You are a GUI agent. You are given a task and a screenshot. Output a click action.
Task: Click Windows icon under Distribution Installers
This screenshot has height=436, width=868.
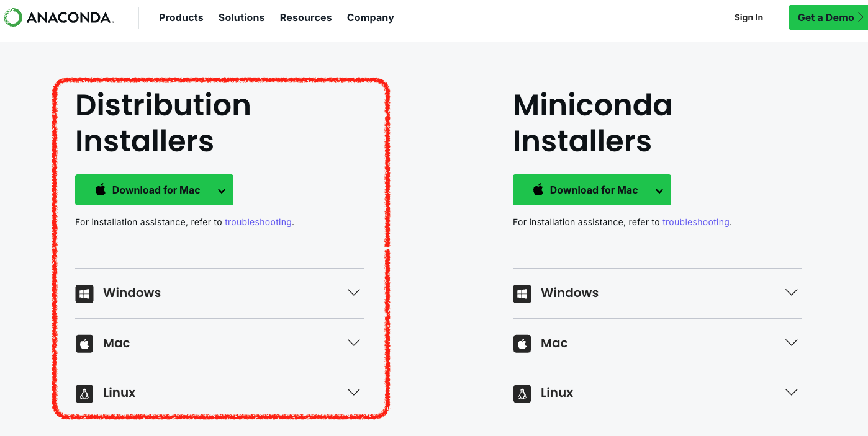coord(84,293)
